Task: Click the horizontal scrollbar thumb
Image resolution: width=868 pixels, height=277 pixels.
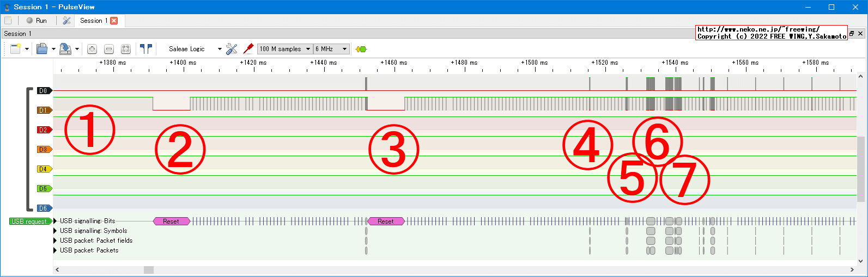Action: click(x=148, y=270)
